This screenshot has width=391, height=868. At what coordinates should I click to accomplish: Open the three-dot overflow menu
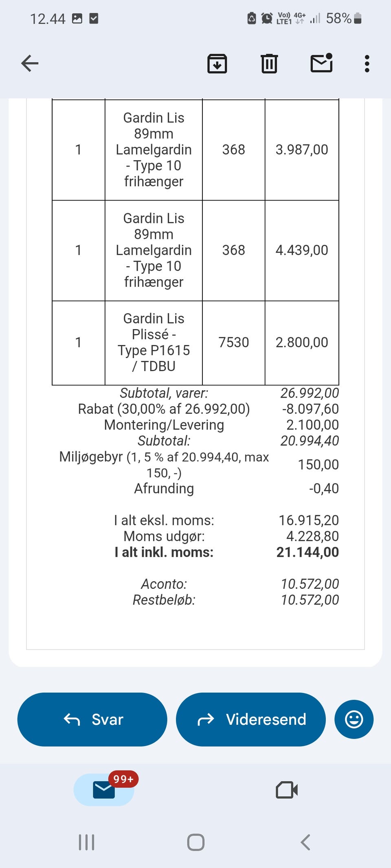click(367, 63)
